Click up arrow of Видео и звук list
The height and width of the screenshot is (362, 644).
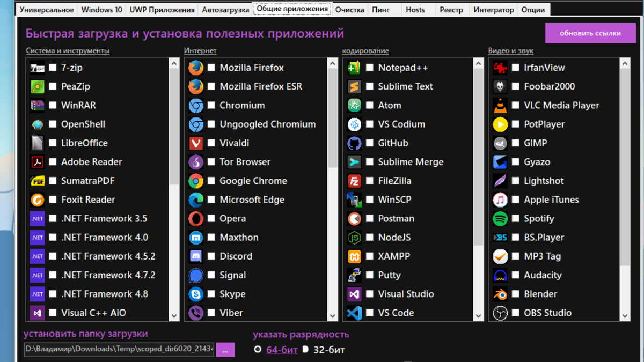[x=625, y=63]
